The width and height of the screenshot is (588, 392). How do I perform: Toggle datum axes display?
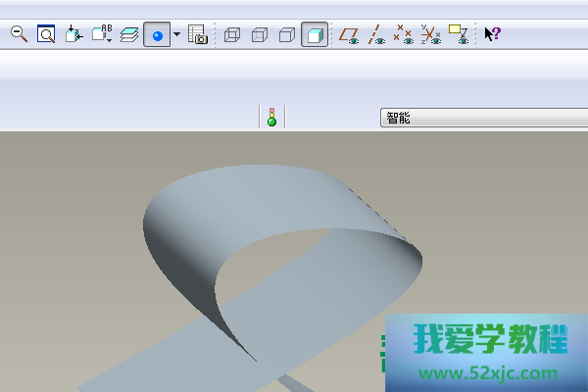click(x=375, y=35)
